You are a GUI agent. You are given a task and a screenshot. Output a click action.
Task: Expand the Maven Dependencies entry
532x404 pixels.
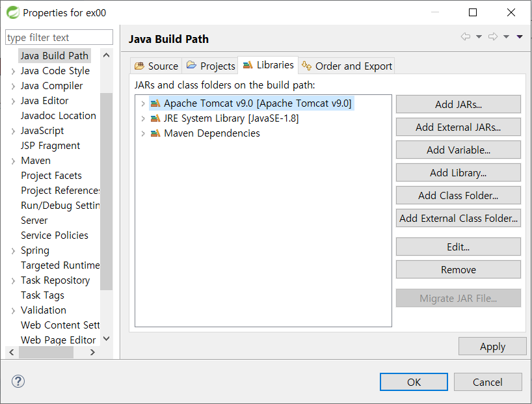(143, 133)
